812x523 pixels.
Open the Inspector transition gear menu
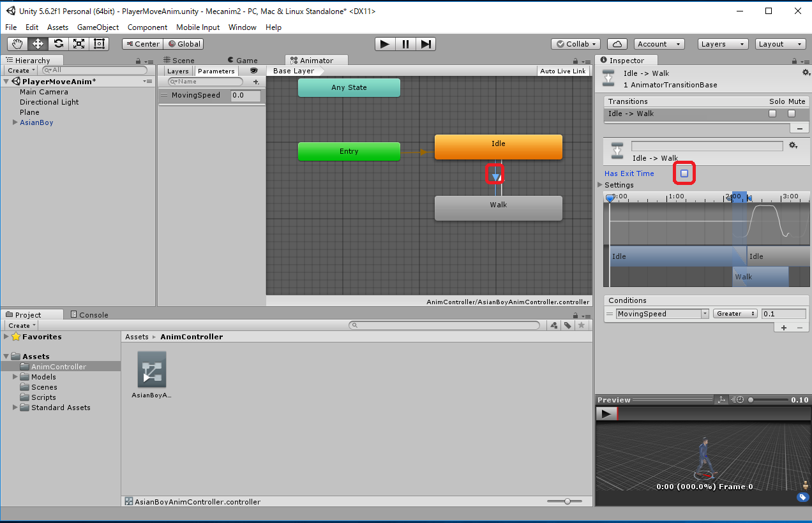pyautogui.click(x=793, y=145)
